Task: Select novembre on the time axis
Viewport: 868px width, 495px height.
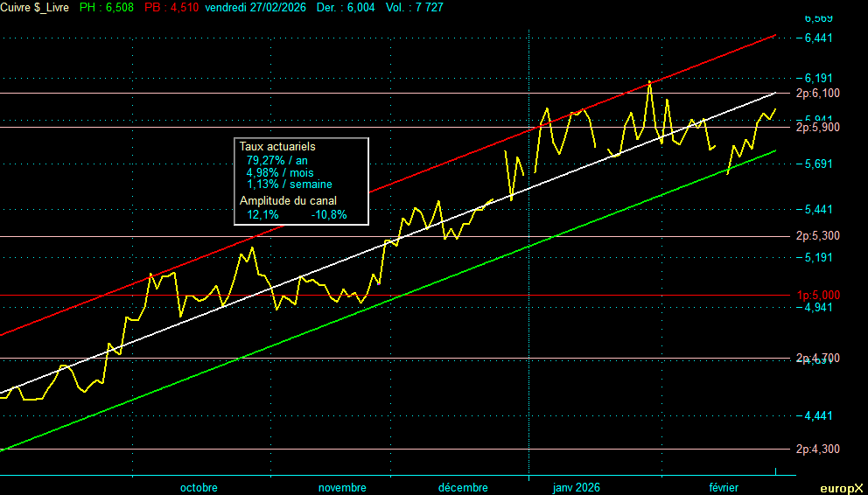Action: tap(342, 487)
